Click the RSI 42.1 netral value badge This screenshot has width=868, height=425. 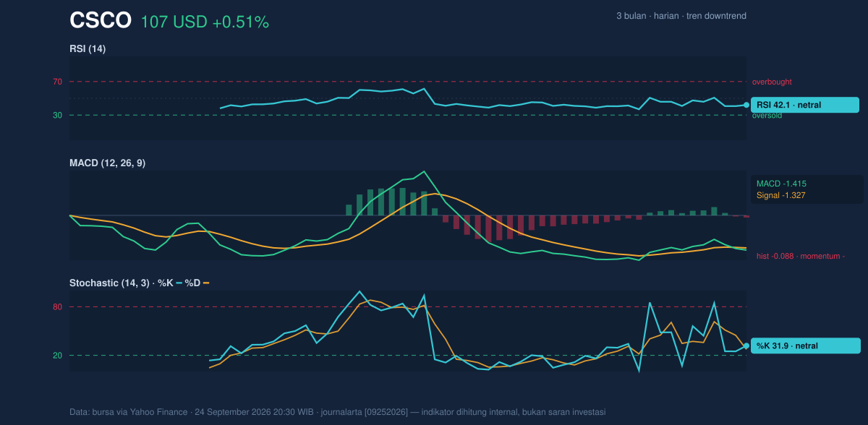(805, 105)
